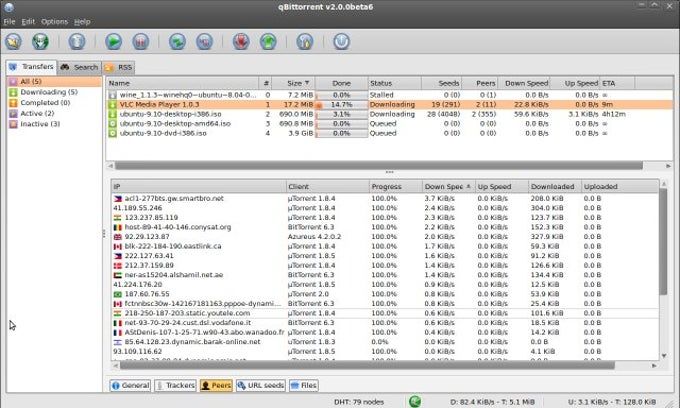Click the green connection status icon
Viewport: 680px width, 408px height.
coord(414,401)
